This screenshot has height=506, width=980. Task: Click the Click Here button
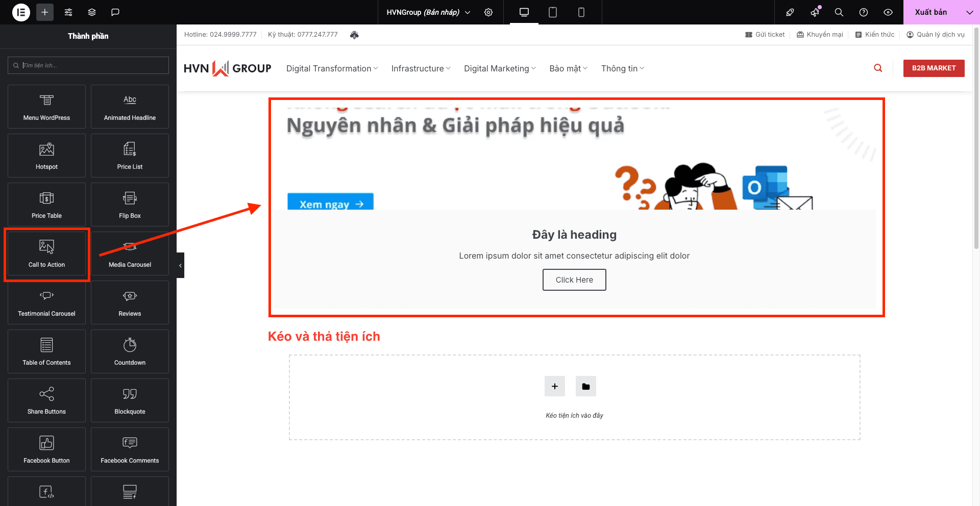click(574, 280)
